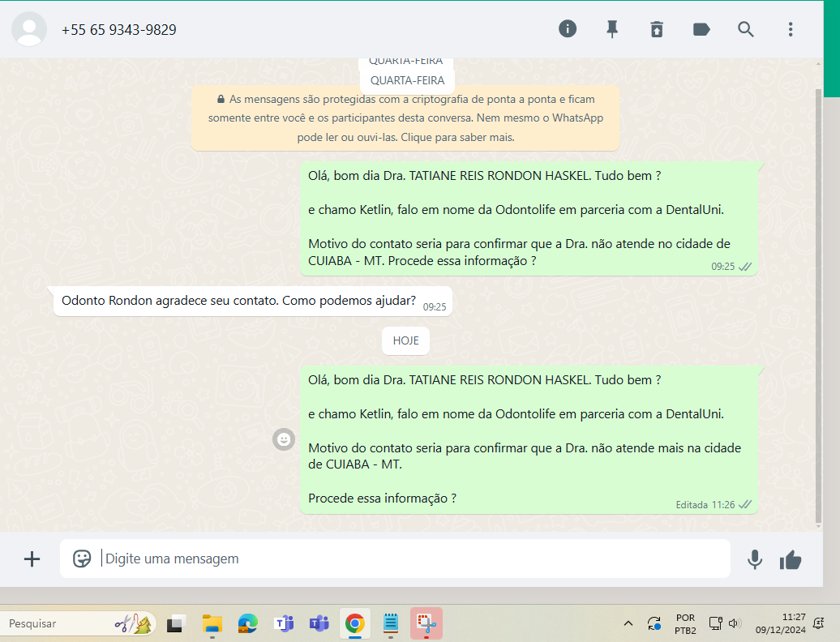Pin this conversation with the pin icon
This screenshot has height=642, width=840.
pos(612,29)
